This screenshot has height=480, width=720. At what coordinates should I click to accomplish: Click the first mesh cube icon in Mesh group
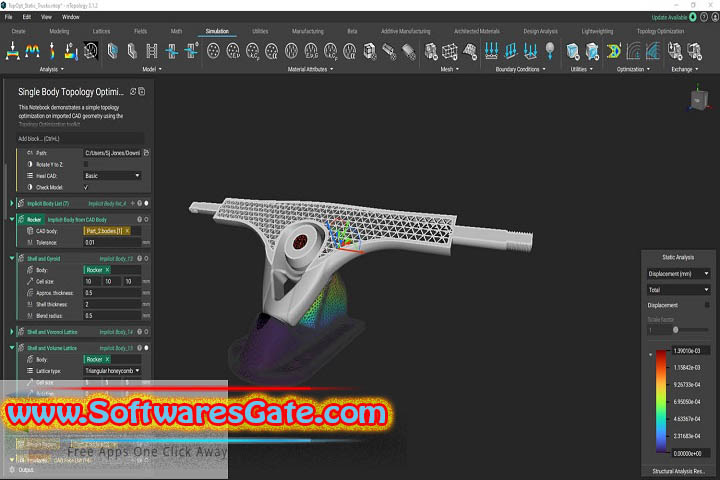coord(430,51)
